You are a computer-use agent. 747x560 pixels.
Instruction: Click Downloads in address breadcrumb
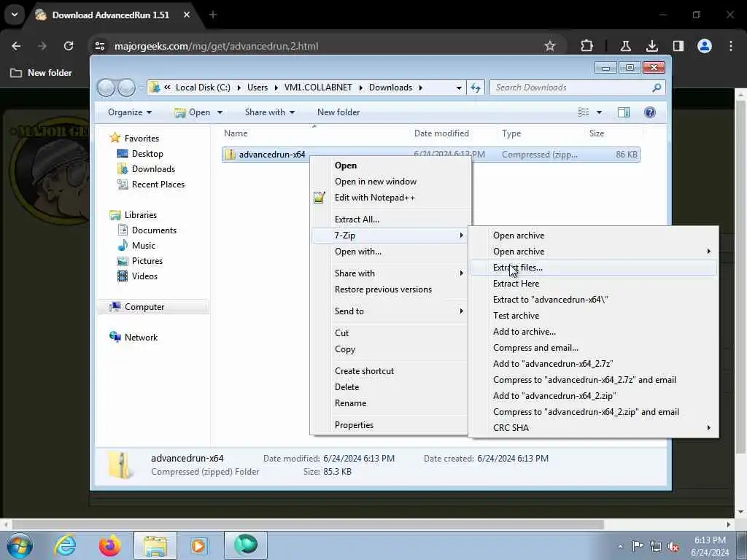coord(391,87)
